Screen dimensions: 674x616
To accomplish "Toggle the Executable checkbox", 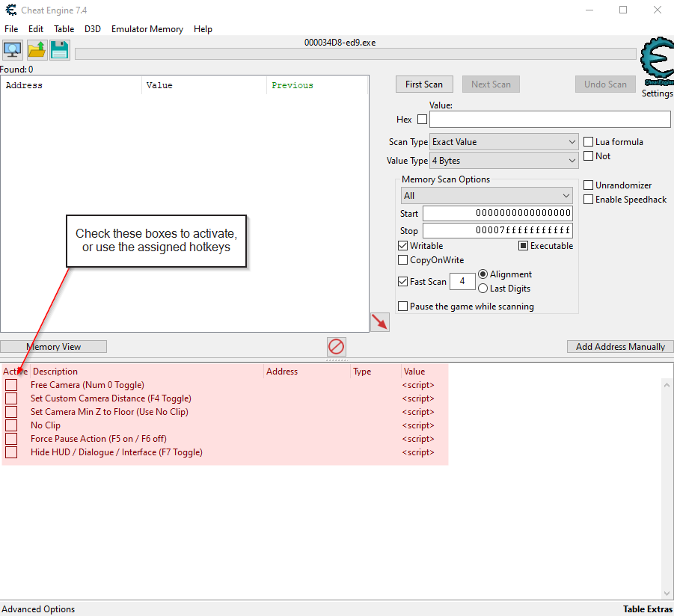I will pyautogui.click(x=523, y=246).
